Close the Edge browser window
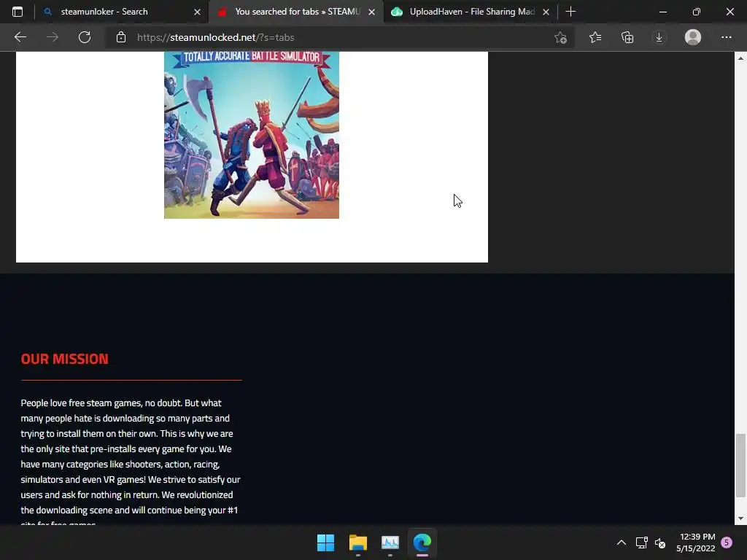Screen dimensions: 747x560 pos(729,12)
